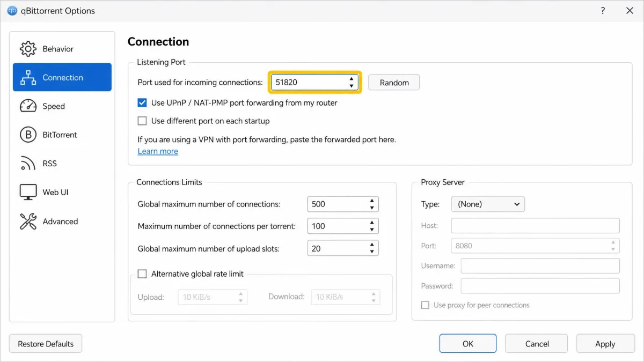
Task: Click the question mark help button
Action: point(603,11)
